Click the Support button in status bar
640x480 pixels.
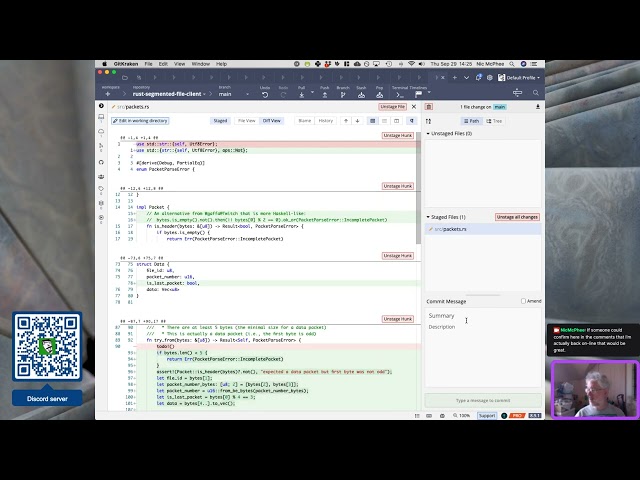pyautogui.click(x=487, y=416)
